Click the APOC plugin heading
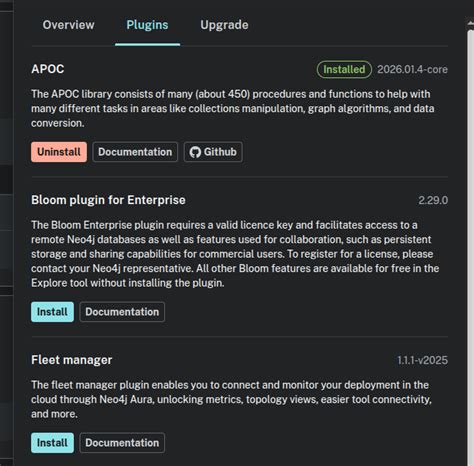Screen dimensions: 474x466 pos(48,69)
